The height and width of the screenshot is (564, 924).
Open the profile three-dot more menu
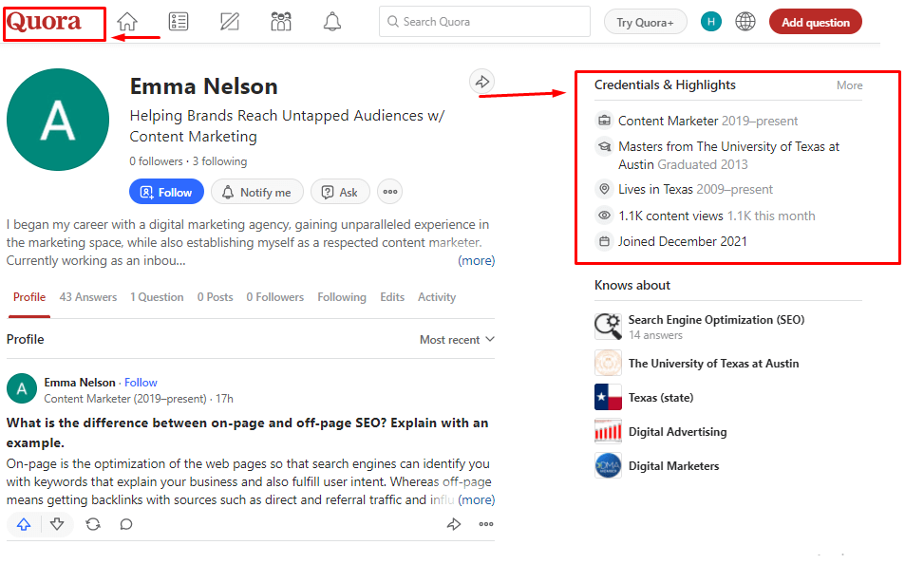pyautogui.click(x=390, y=192)
